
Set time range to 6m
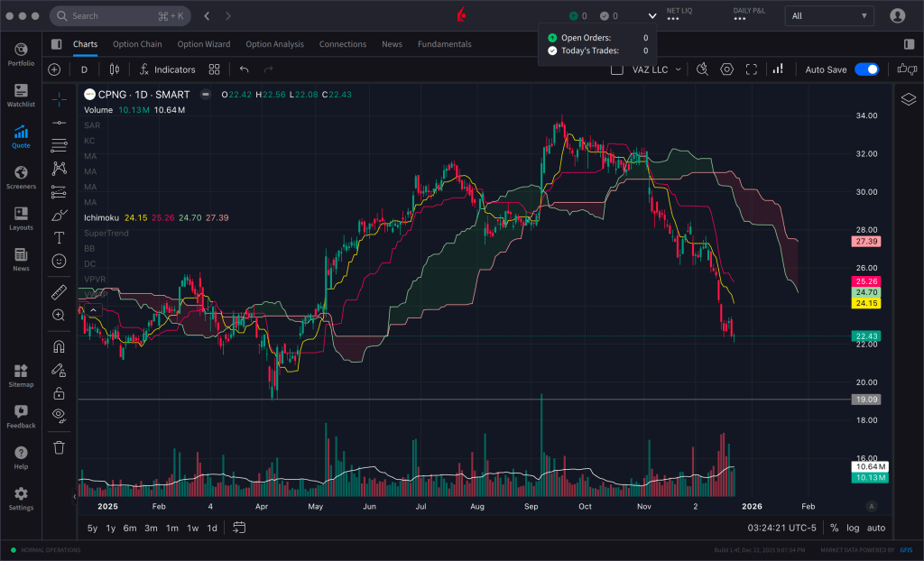(x=130, y=528)
